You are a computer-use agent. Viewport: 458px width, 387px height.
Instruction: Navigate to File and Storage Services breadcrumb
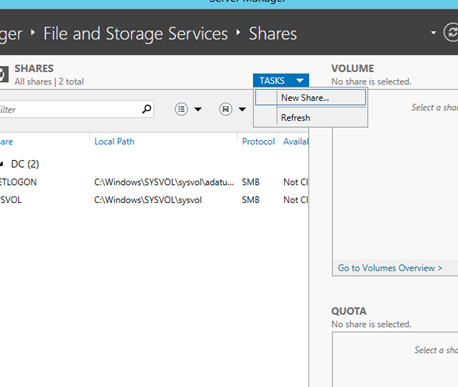coord(136,34)
